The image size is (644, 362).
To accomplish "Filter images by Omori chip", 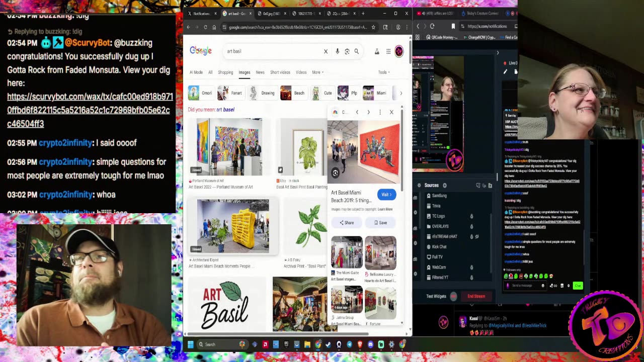I will click(x=201, y=93).
